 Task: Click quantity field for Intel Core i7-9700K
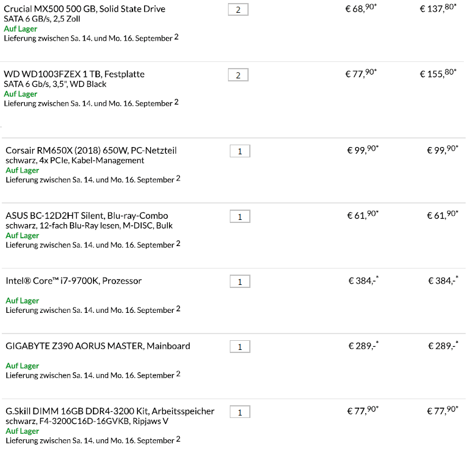240,281
